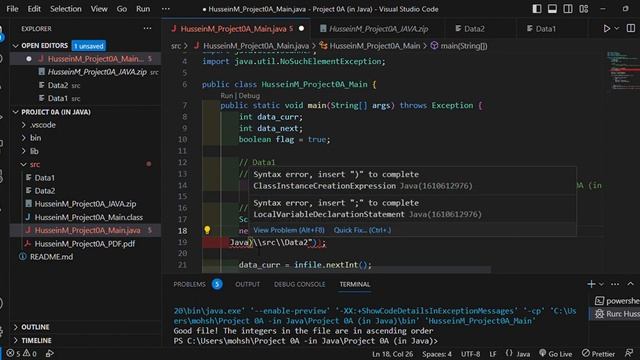Open terminal panel more actions ellipsis
Image resolution: width=640 pixels, height=360 pixels.
coord(615,284)
